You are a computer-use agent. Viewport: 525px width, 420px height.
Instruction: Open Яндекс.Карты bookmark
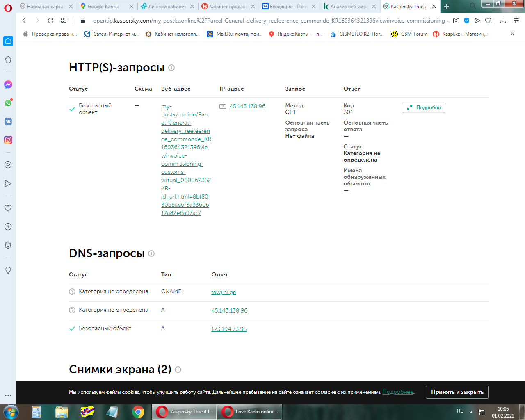[296, 34]
